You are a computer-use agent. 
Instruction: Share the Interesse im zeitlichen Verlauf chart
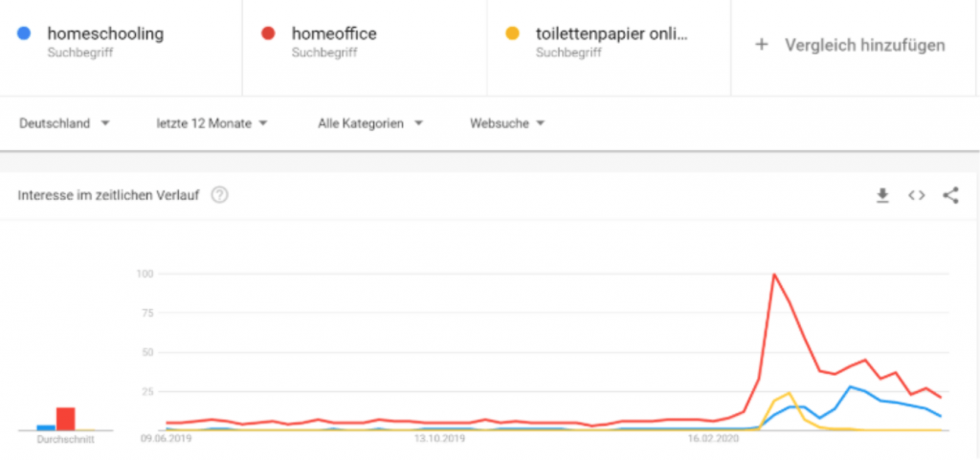pos(950,195)
